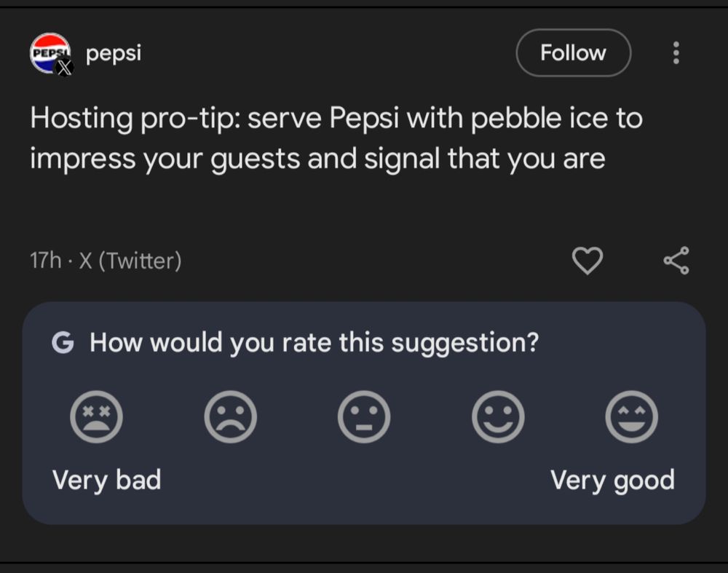The width and height of the screenshot is (728, 573).
Task: Click the 17h timestamp
Action: (45, 261)
